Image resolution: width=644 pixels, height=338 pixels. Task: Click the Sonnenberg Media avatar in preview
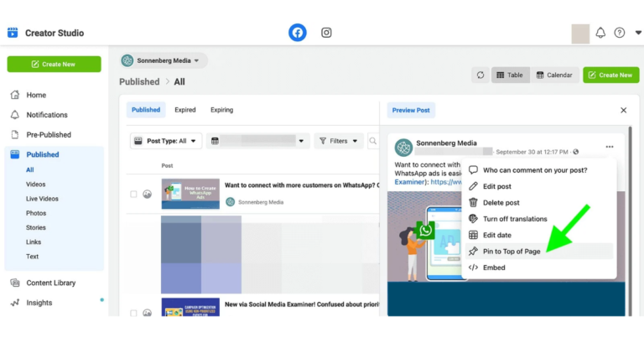tap(403, 148)
